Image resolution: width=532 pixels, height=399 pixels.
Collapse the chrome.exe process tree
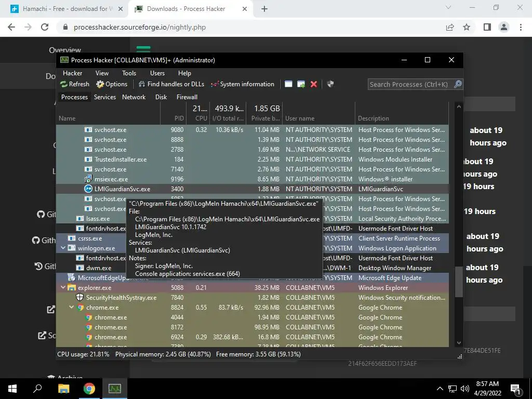(72, 307)
